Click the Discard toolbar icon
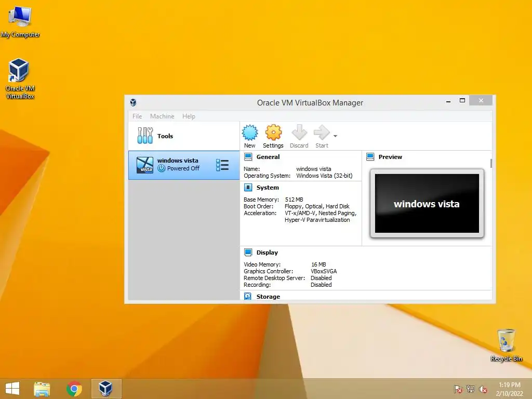The width and height of the screenshot is (532, 399). [x=299, y=132]
